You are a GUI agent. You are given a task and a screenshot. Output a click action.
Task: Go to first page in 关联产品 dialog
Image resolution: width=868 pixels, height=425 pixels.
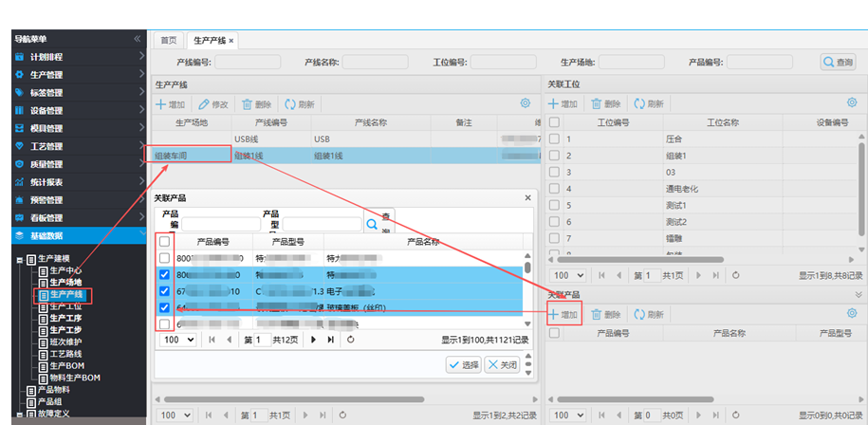click(212, 340)
